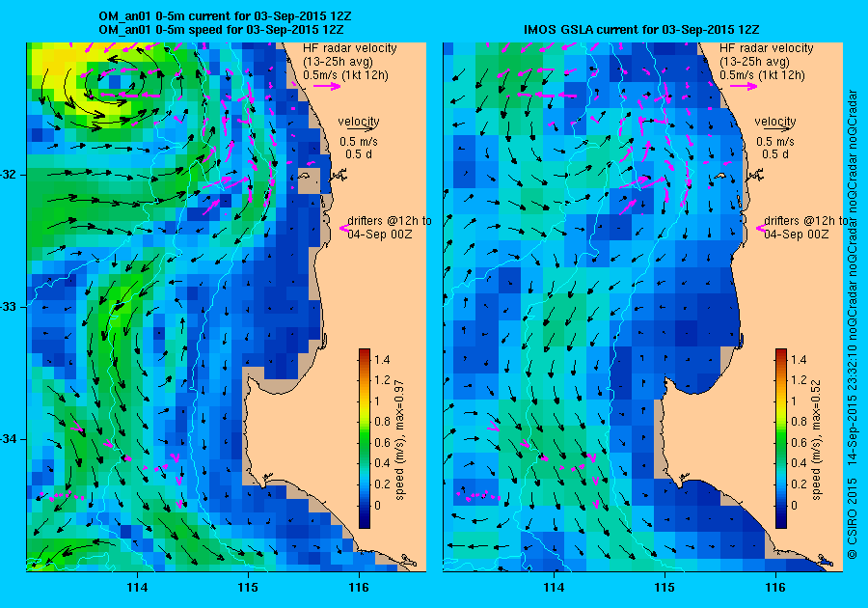
Task: Click '0.5m/s (1kt 12h)' text in IMOS GSLA panel
Action: [x=762, y=75]
